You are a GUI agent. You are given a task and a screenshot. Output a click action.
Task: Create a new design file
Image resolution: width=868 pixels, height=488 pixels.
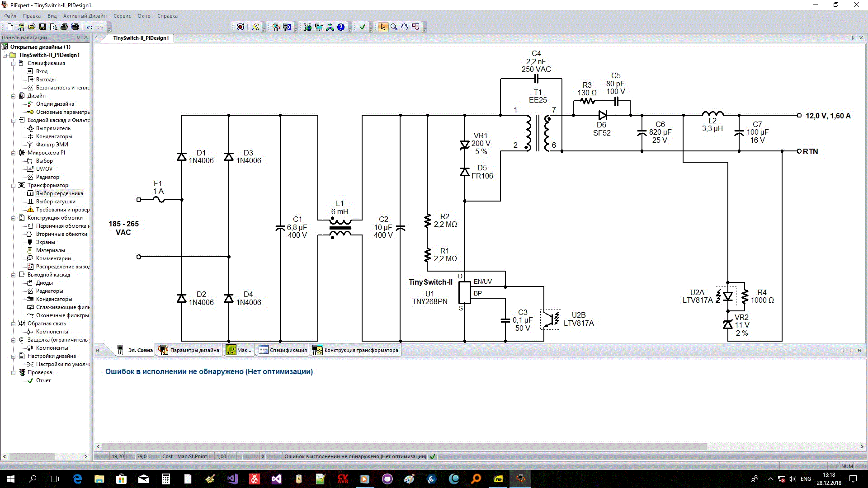pyautogui.click(x=10, y=27)
